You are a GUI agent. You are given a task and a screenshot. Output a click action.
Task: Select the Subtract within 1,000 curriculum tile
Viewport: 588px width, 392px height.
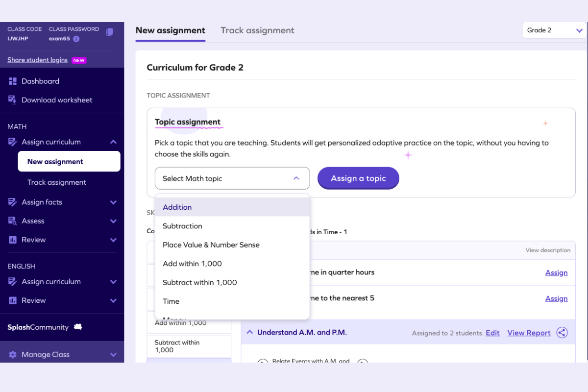coord(189,346)
